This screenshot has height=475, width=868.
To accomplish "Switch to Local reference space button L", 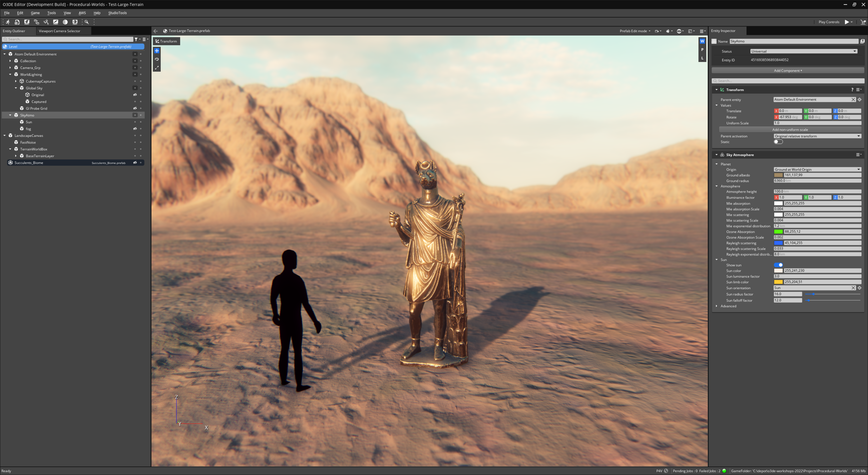I will click(702, 58).
